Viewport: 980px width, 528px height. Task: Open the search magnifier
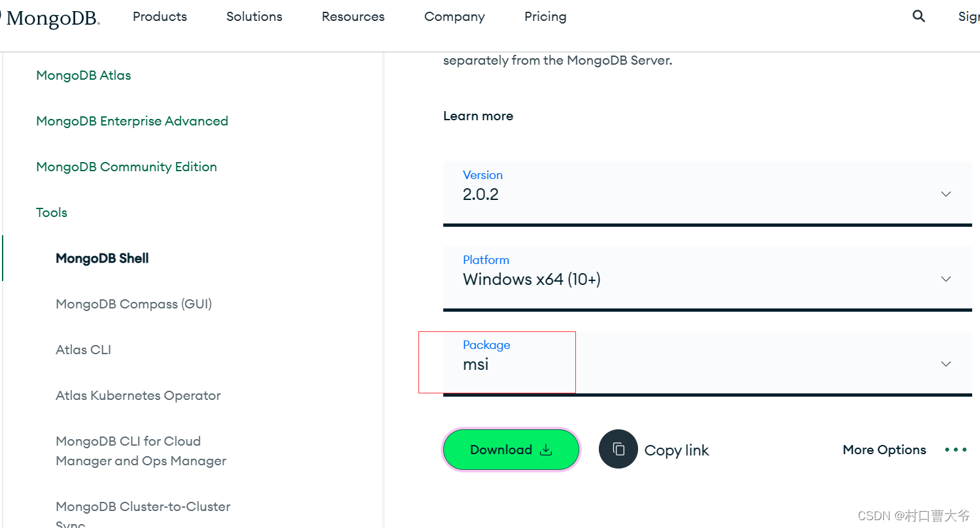918,16
